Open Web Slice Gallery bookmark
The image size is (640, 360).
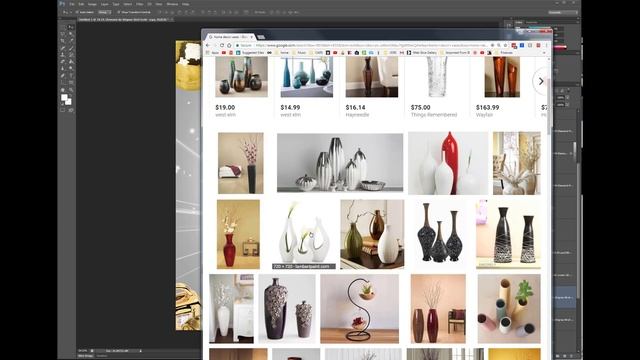click(x=422, y=53)
